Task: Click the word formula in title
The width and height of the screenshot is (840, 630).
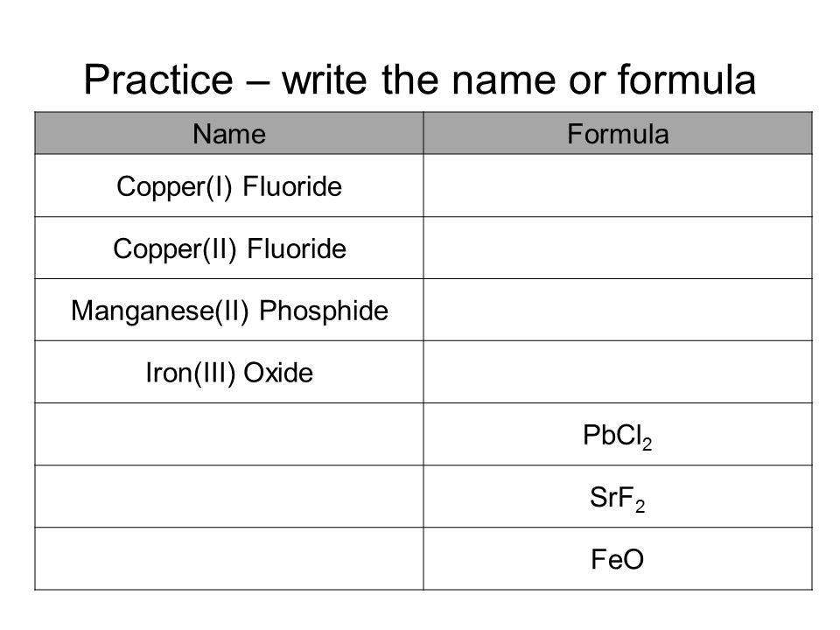Action: pyautogui.click(x=687, y=79)
